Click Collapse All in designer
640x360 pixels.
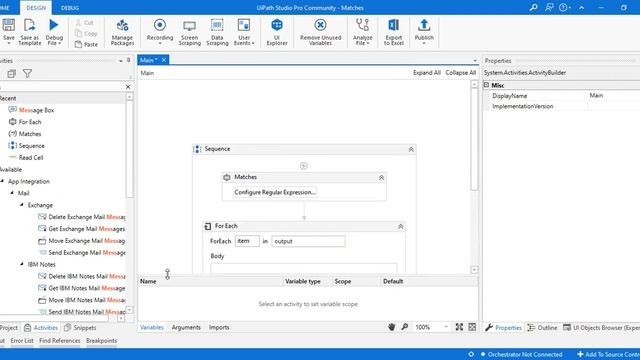click(460, 73)
